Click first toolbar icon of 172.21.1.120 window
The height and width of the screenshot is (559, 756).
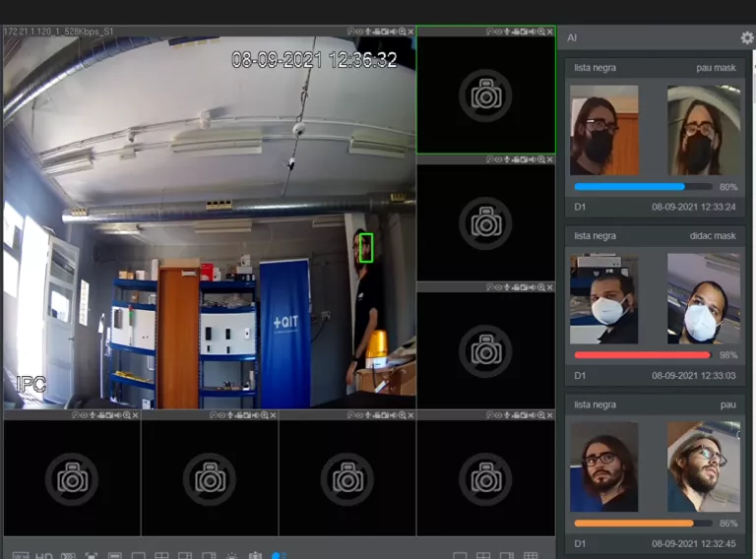351,31
